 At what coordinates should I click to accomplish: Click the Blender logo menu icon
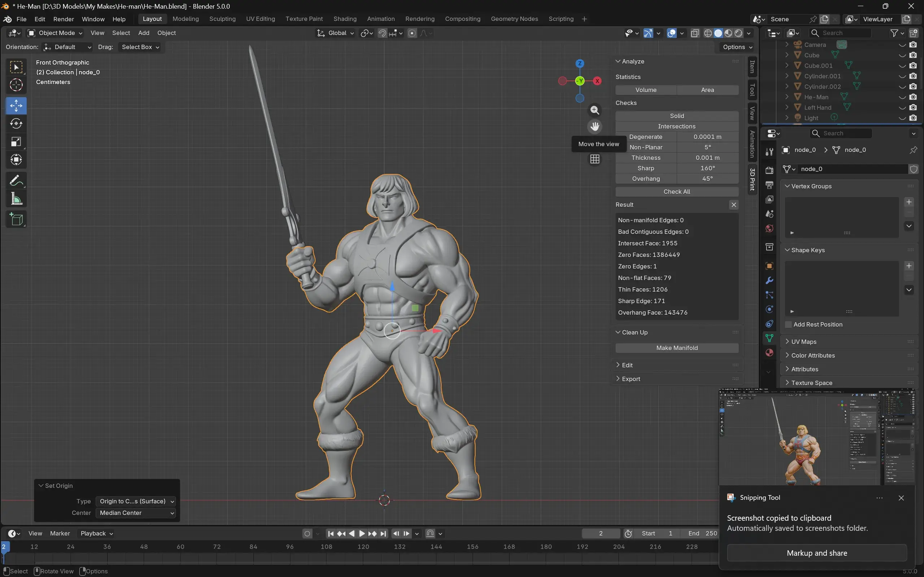point(7,19)
